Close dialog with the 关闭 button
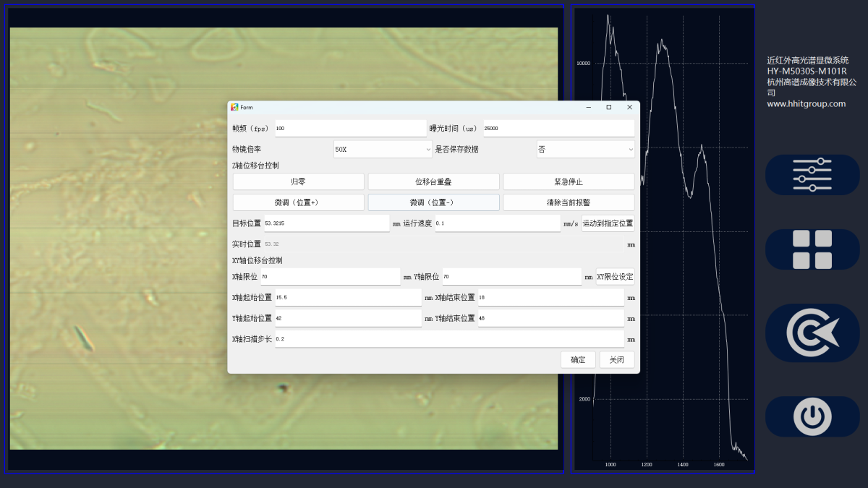The width and height of the screenshot is (868, 488). [616, 359]
